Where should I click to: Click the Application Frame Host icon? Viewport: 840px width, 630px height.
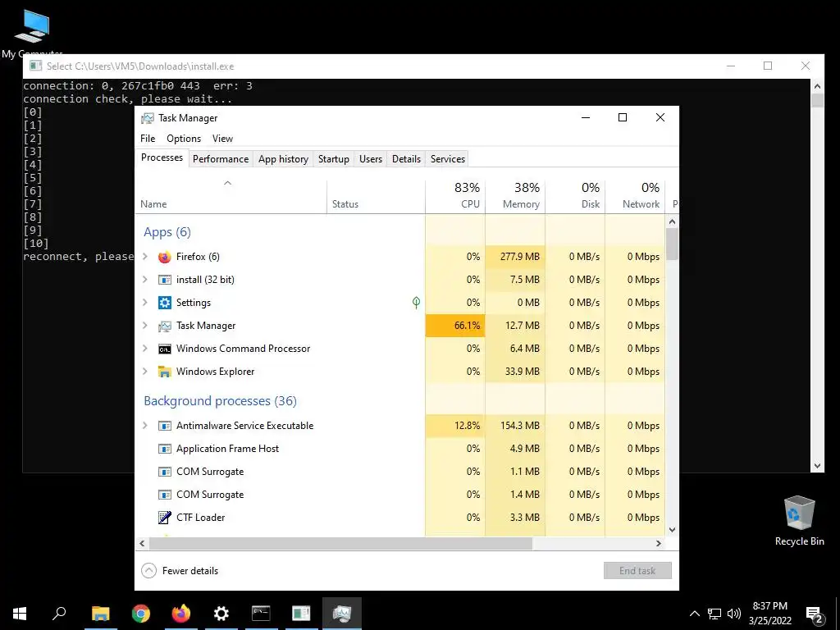click(164, 449)
